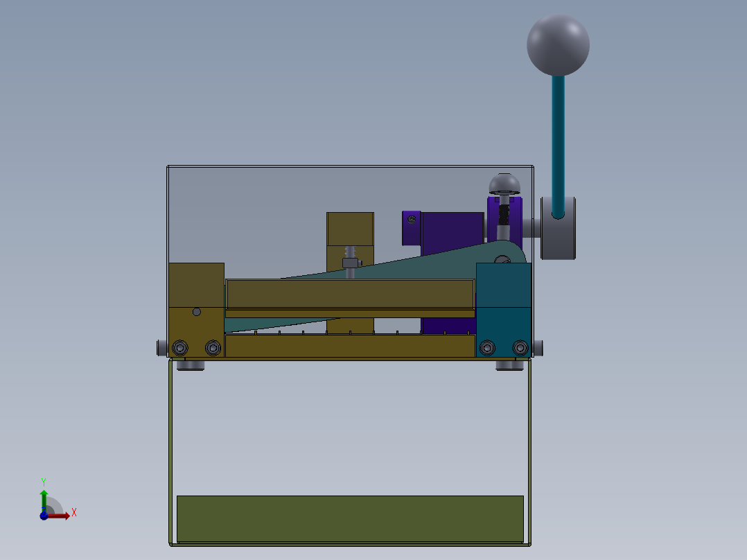
Task: Select the long olive horizontal clamp bar
Action: click(350, 294)
